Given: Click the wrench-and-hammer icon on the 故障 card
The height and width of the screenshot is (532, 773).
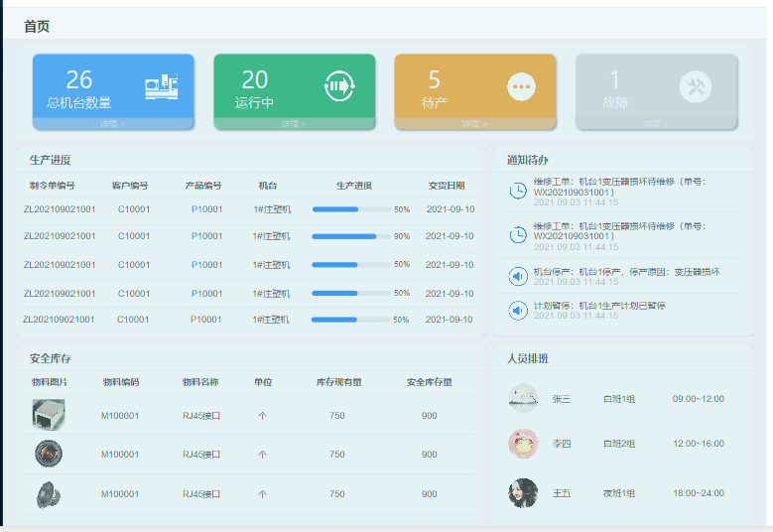Looking at the screenshot, I should 696,87.
